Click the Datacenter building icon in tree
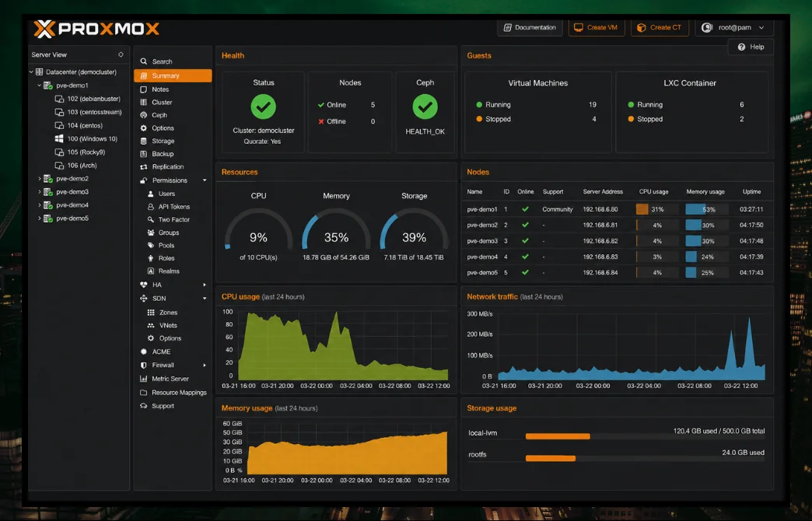 pyautogui.click(x=40, y=72)
